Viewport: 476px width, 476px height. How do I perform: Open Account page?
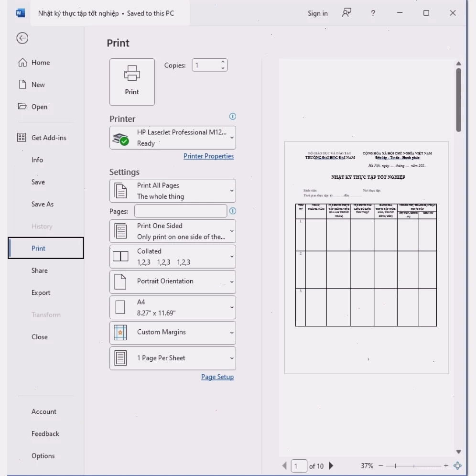point(45,411)
